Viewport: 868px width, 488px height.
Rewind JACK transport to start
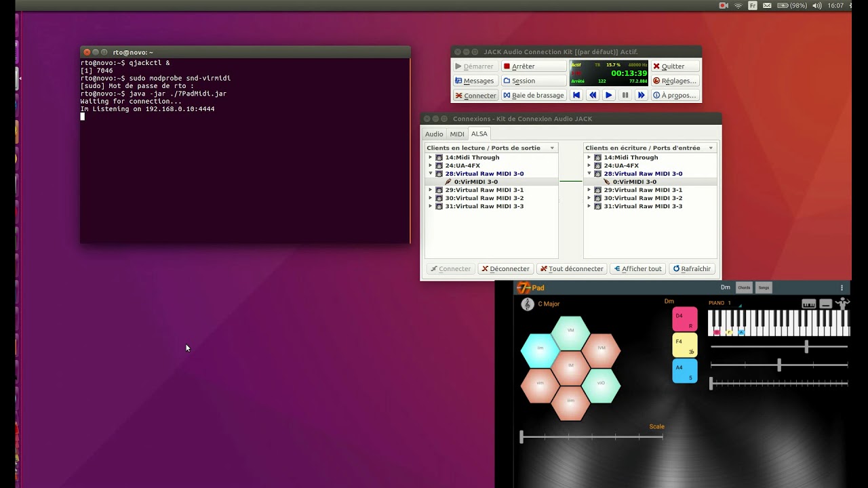click(x=576, y=96)
